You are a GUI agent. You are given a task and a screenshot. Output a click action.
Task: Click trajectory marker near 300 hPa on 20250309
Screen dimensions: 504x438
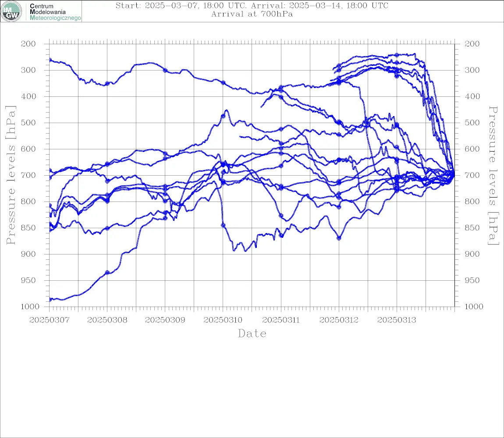coord(165,71)
